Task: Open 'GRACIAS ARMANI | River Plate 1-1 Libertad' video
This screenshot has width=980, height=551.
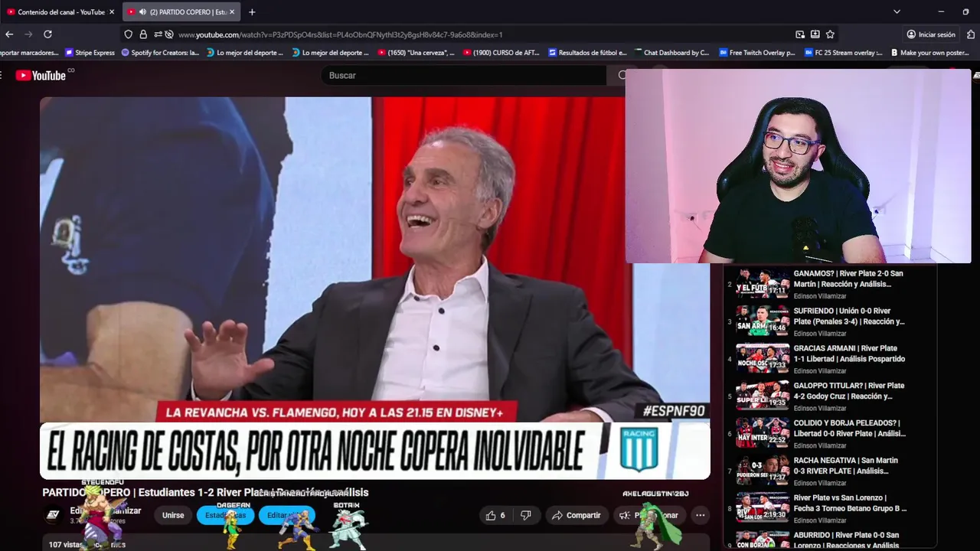Action: 849,354
